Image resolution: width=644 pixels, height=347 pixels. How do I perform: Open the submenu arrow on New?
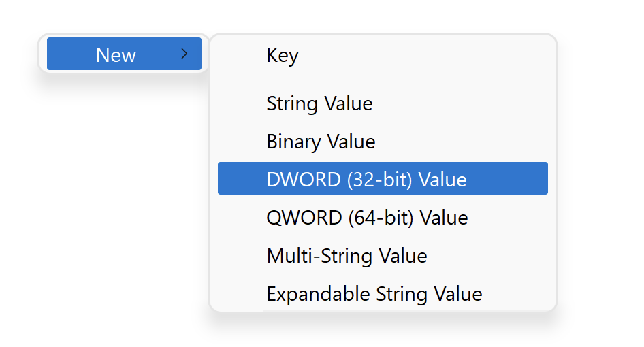pyautogui.click(x=184, y=54)
